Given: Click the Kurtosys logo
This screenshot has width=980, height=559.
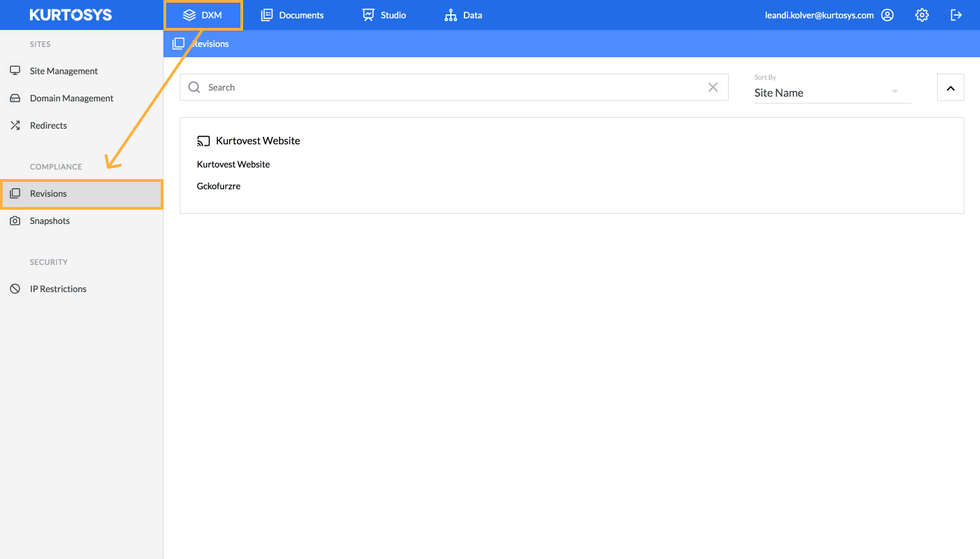Looking at the screenshot, I should point(70,15).
